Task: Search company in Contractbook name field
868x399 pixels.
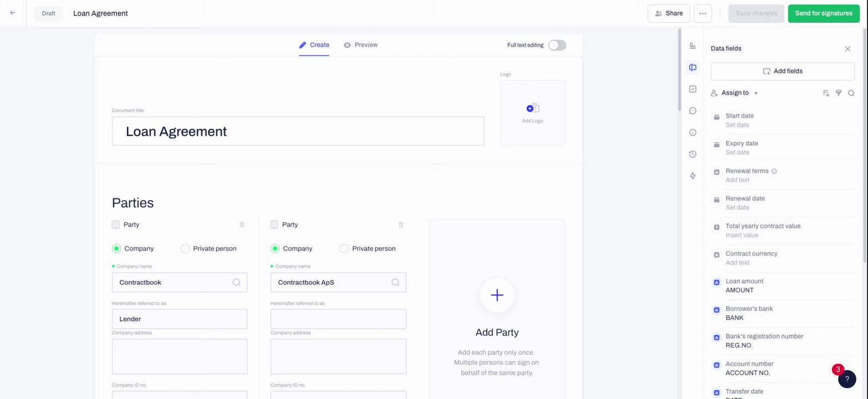Action: [x=237, y=282]
